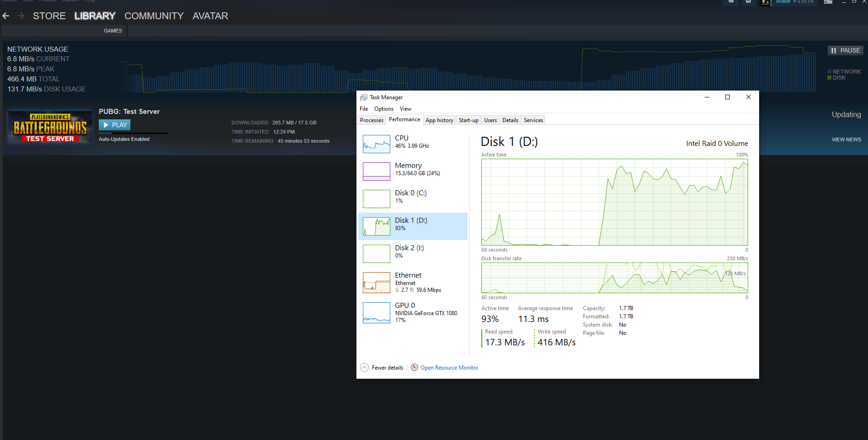Open Steam announcements megaphone icon

[x=731, y=2]
